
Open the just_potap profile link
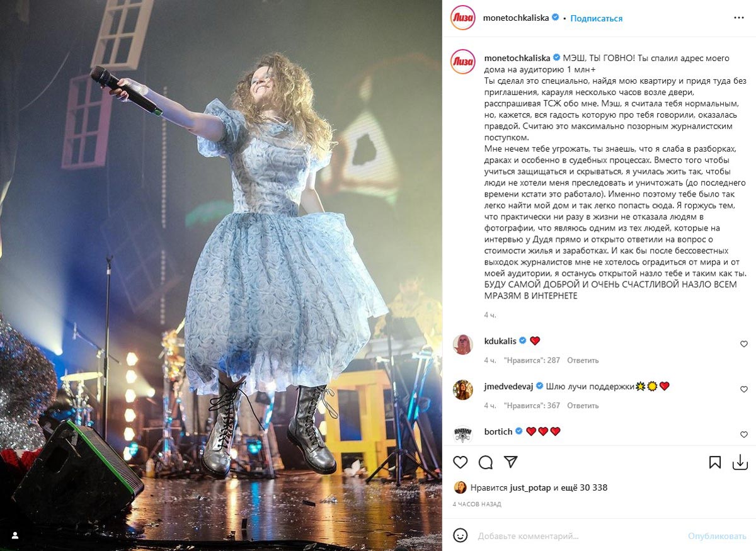point(530,487)
